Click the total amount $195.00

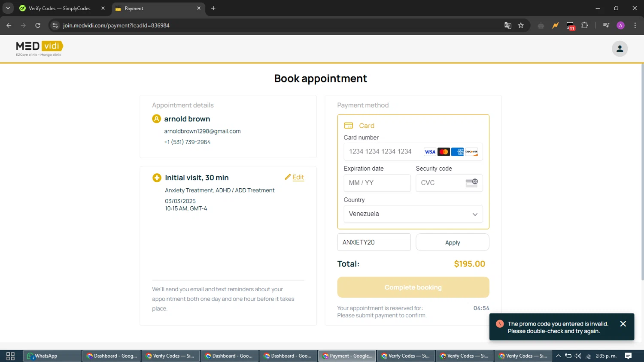(x=470, y=264)
